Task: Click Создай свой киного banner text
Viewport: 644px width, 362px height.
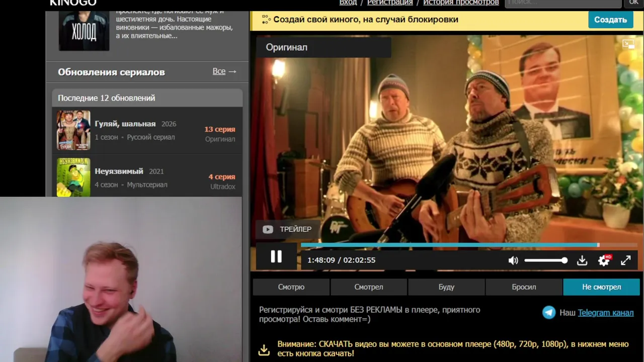Action: coord(366,20)
